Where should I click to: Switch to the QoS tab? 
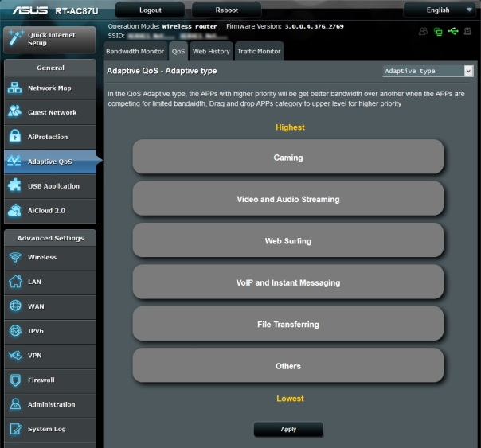click(x=178, y=52)
